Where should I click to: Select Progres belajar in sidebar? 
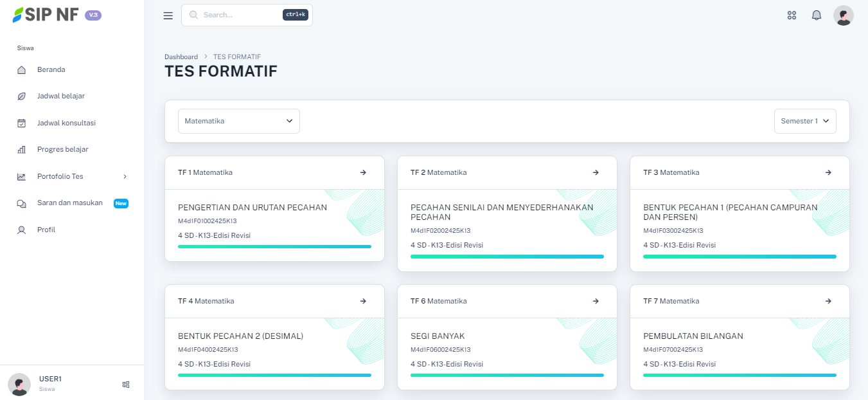[62, 149]
